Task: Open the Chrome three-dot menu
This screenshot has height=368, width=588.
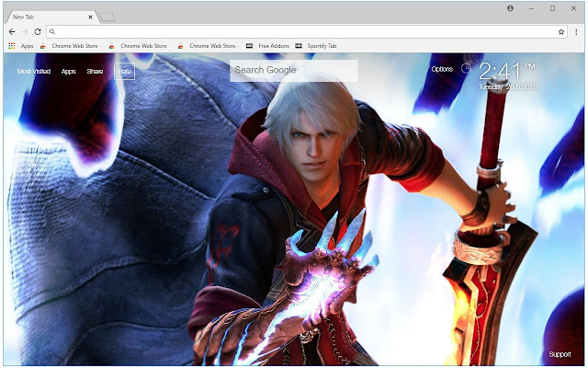Action: [576, 32]
